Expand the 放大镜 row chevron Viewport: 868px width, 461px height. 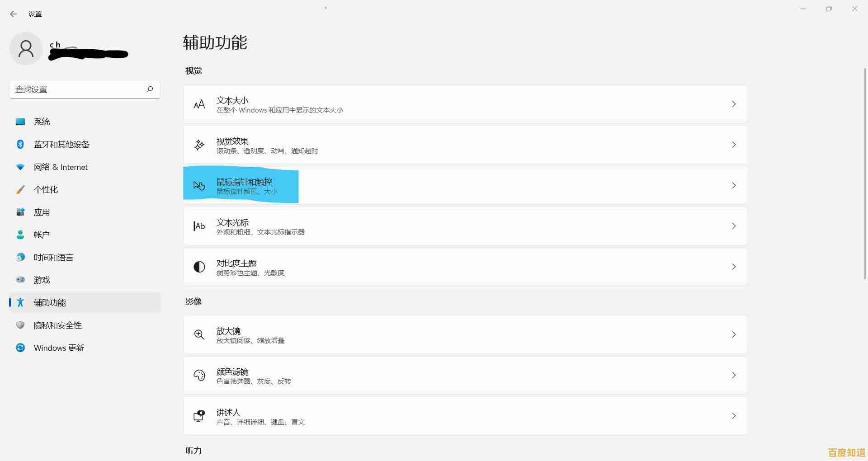pyautogui.click(x=734, y=334)
